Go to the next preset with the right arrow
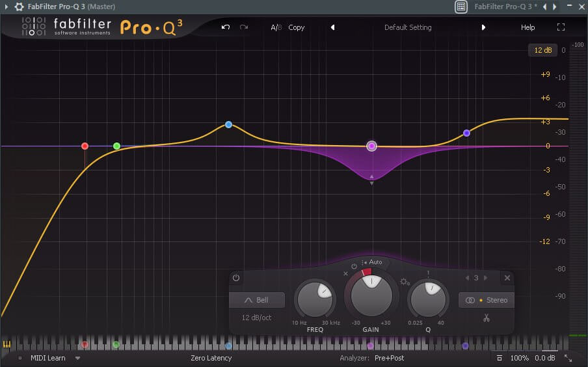 tap(483, 27)
